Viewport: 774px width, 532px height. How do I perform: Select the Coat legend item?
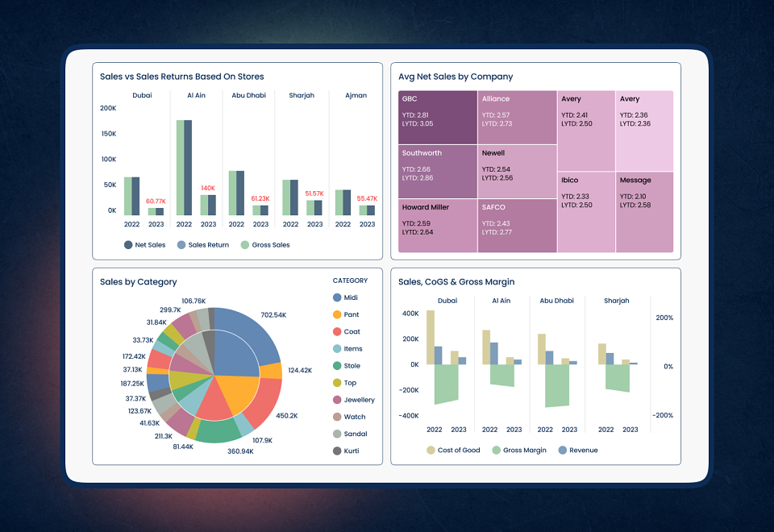(x=347, y=331)
